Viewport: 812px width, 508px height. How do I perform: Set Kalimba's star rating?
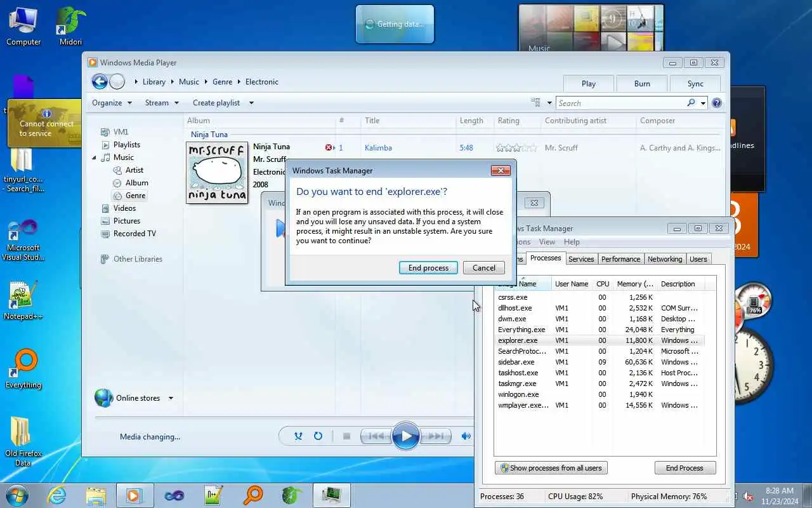516,148
